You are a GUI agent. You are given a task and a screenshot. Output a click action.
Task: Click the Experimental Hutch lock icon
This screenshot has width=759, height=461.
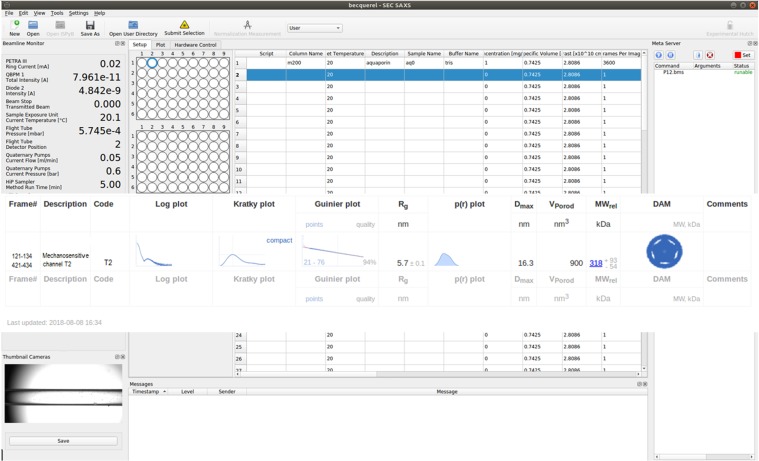[730, 24]
